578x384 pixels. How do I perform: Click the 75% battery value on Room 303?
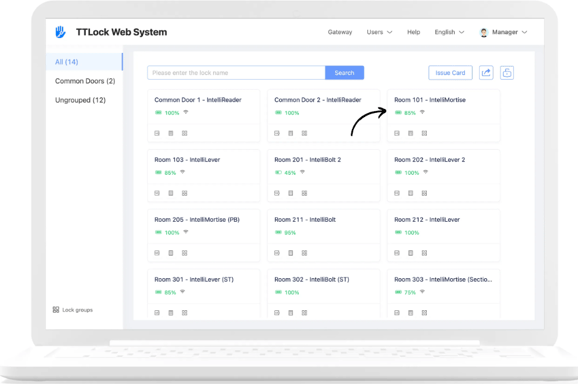(410, 293)
